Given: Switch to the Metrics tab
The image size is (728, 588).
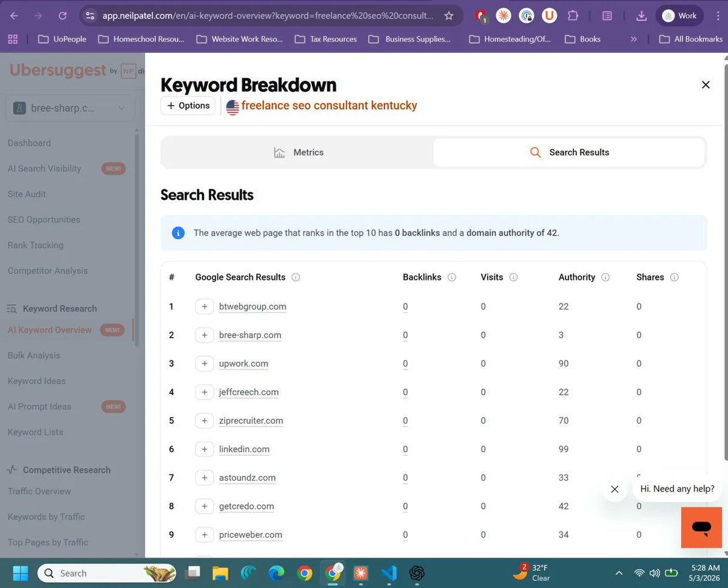Looking at the screenshot, I should point(298,152).
